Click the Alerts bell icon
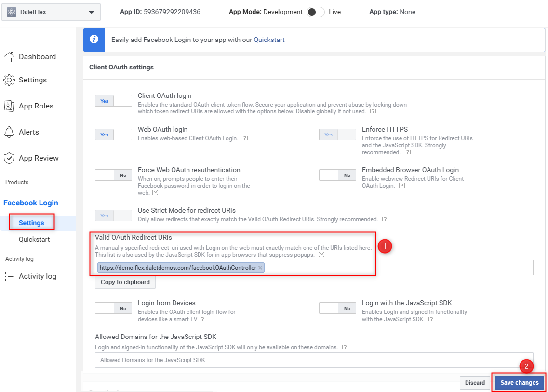This screenshot has height=392, width=548. 9,132
